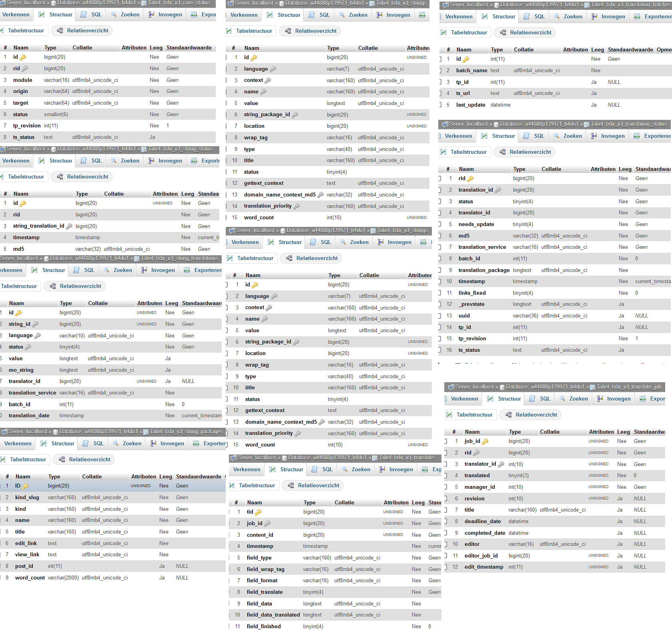This screenshot has width=672, height=639.
Task: Follow 'Tabel: txbr_icl_translation_status' breadcrumb link
Action: pyautogui.click(x=628, y=124)
